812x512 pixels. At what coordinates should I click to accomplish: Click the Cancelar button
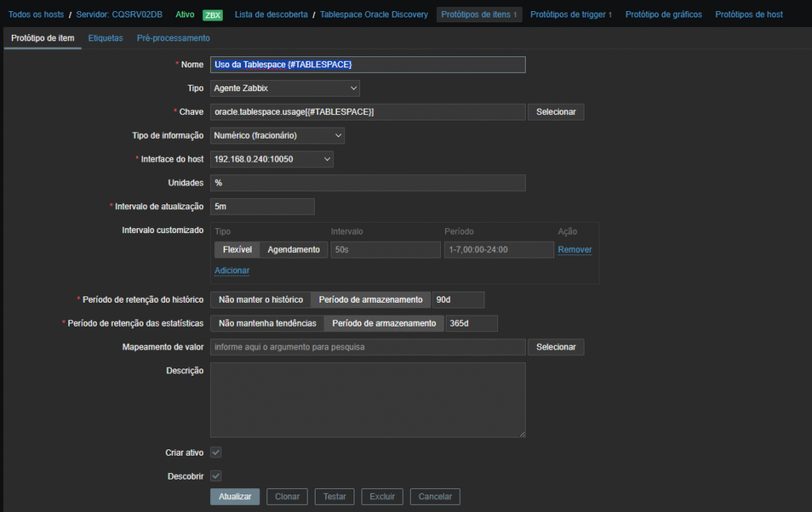(x=435, y=496)
